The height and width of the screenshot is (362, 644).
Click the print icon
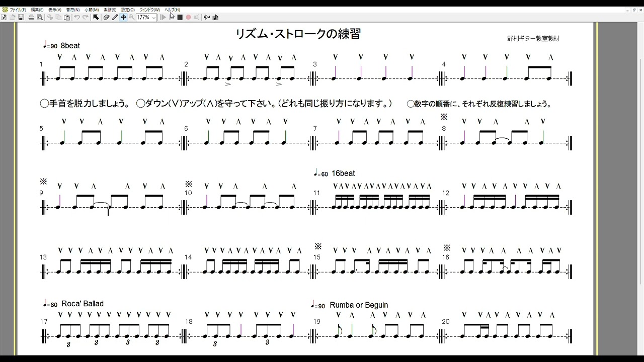tap(31, 17)
